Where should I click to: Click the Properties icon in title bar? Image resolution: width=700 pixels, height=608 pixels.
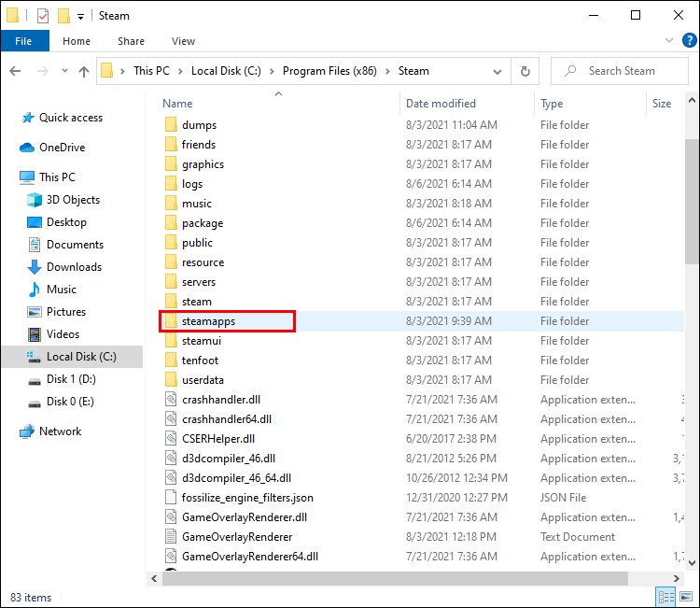coord(43,16)
